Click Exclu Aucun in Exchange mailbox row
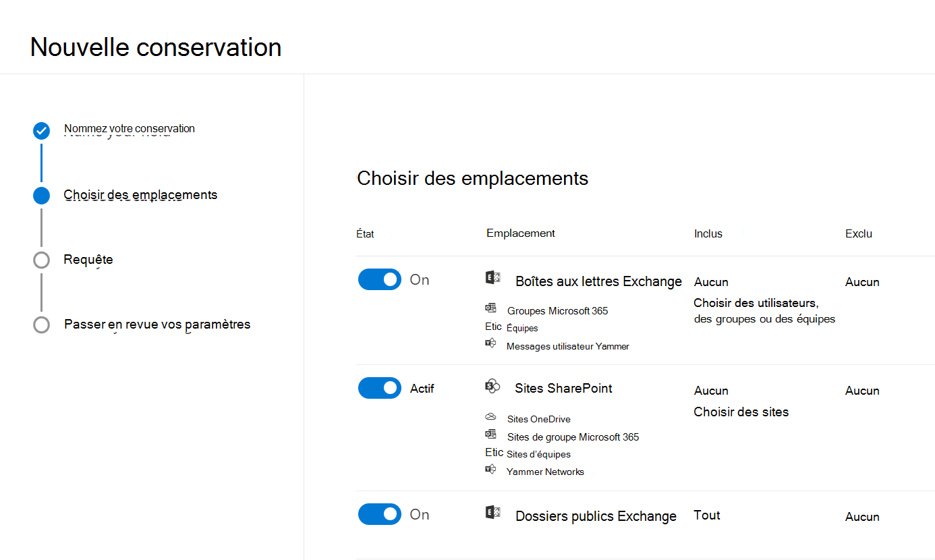 (862, 282)
